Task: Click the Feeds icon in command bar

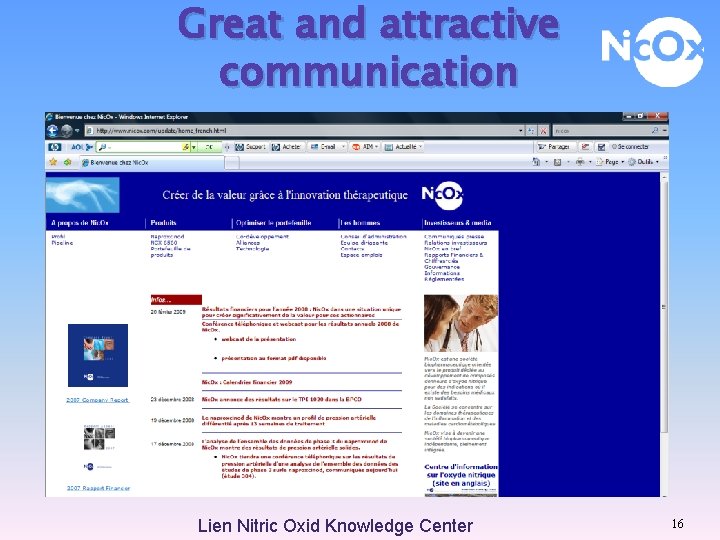Action: pyautogui.click(x=557, y=162)
